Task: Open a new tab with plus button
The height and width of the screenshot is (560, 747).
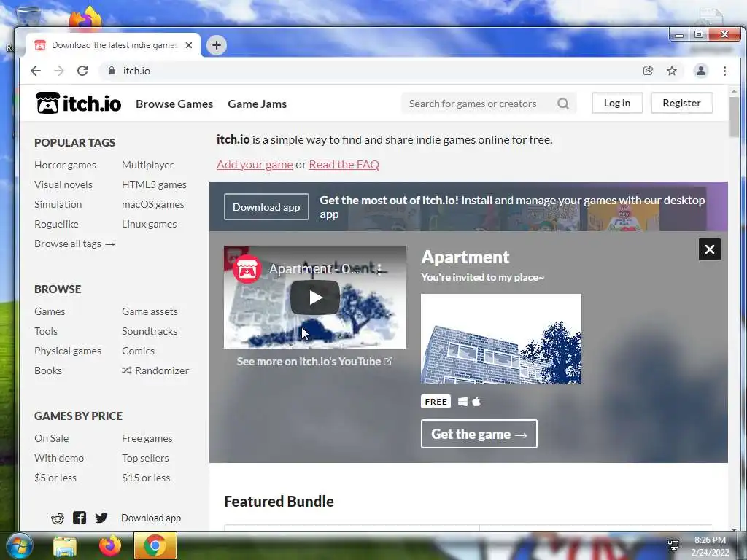Action: pos(216,45)
